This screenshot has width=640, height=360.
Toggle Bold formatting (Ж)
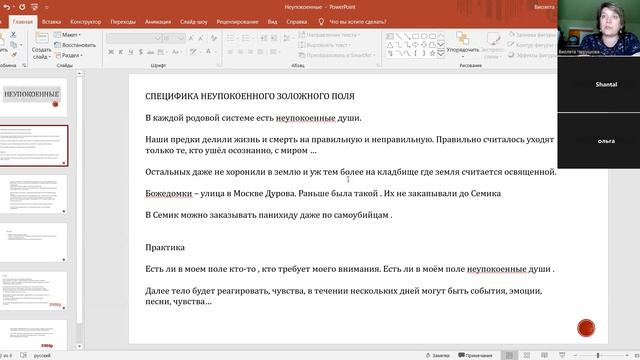[x=111, y=52]
